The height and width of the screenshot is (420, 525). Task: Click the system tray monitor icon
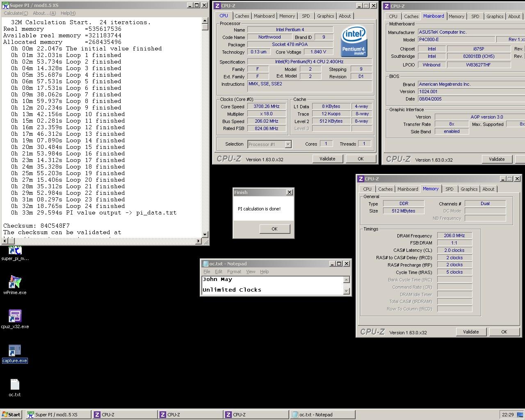click(520, 415)
